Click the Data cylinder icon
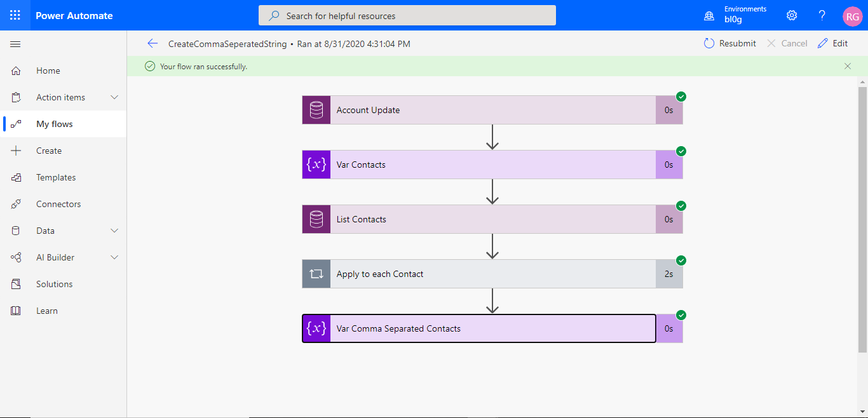868x418 pixels. 17,231
